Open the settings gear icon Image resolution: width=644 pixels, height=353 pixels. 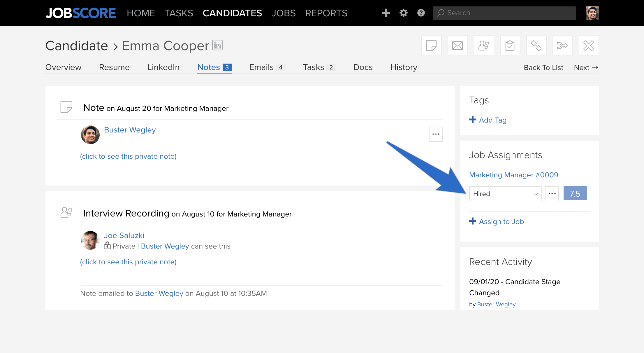403,13
